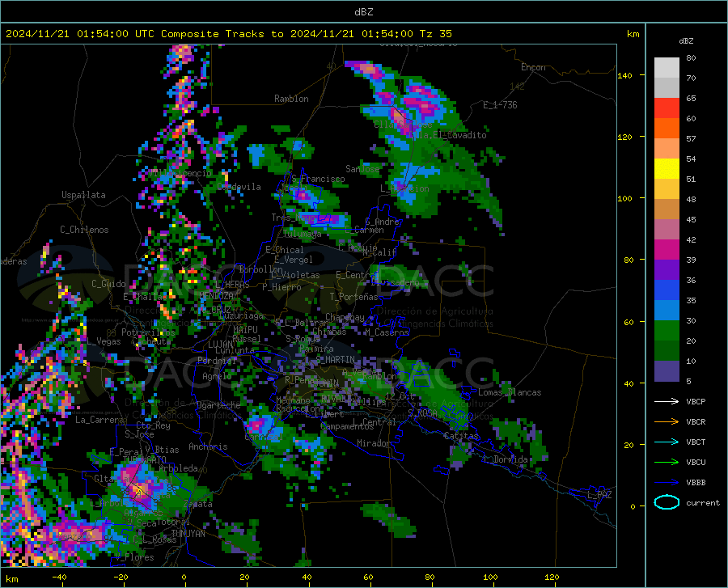Click the 'L_Dormida' map label
The width and height of the screenshot is (728, 588).
point(505,459)
